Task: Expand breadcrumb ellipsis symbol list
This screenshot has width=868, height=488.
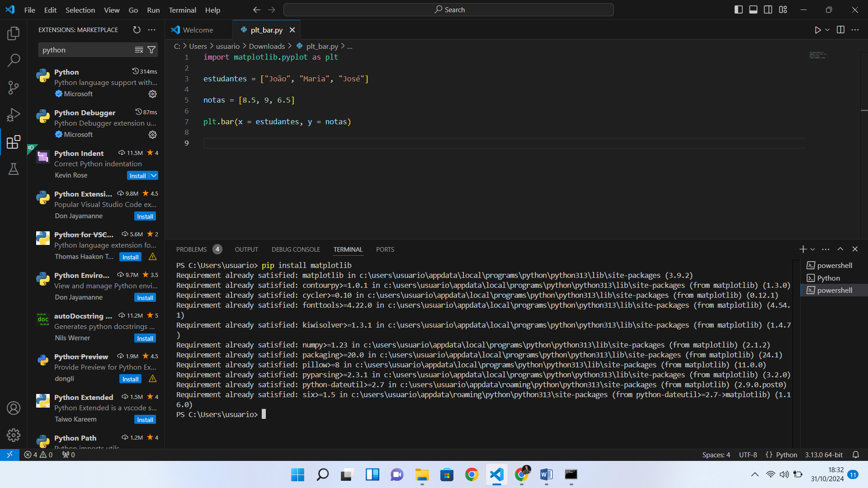Action: click(350, 46)
